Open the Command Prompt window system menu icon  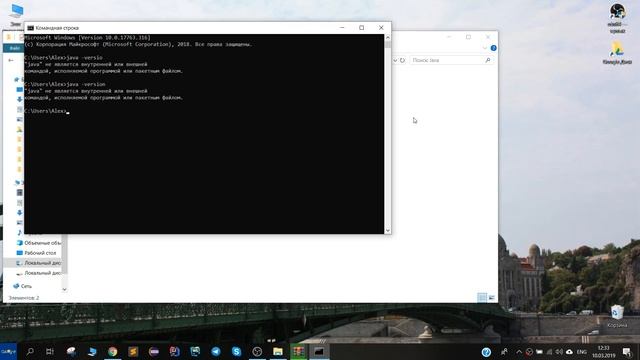pyautogui.click(x=30, y=28)
